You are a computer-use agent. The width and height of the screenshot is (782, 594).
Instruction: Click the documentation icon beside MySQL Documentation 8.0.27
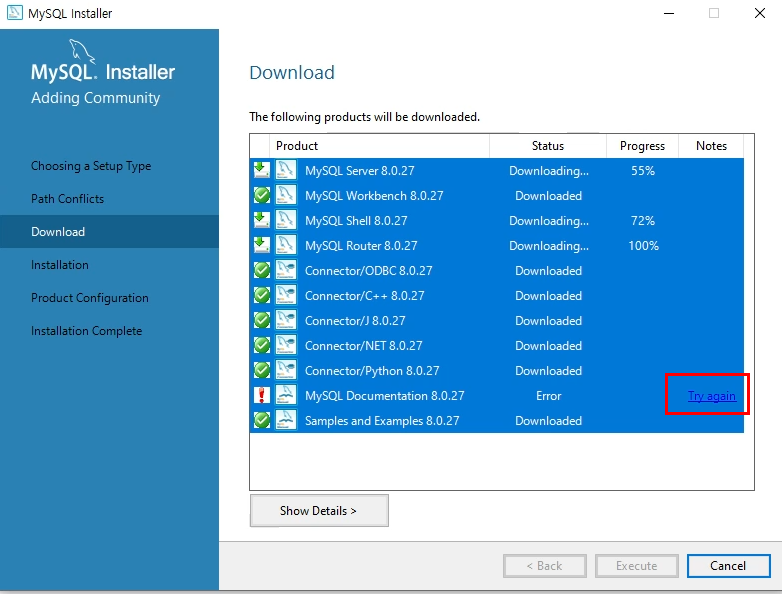[286, 395]
